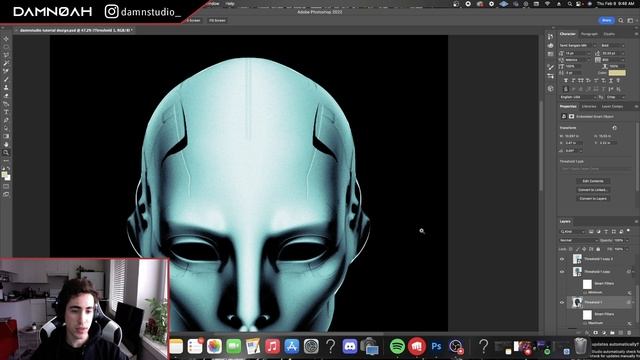Viewport: 640px width, 360px height.
Task: Select the Elliptical Marquee tool
Action: pos(6,47)
